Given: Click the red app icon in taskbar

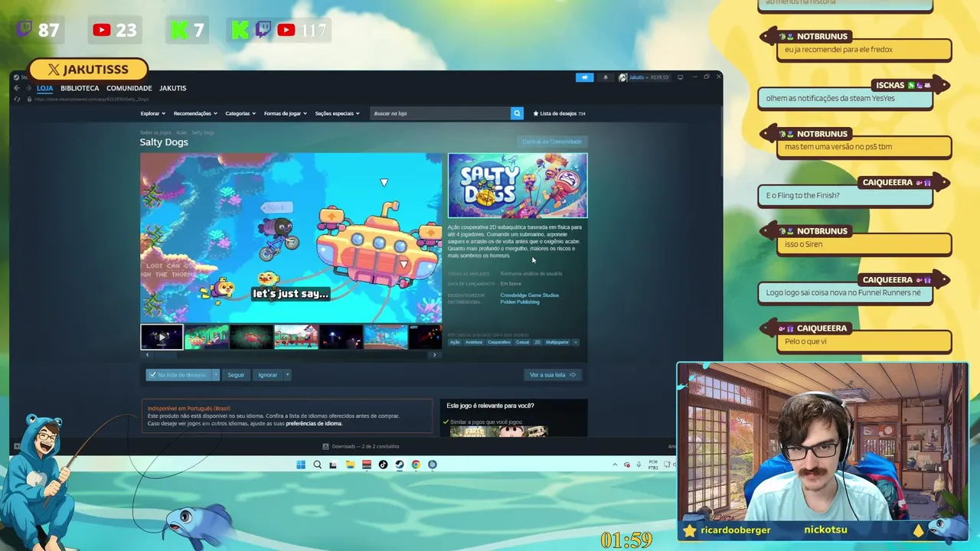Looking at the screenshot, I should [x=367, y=465].
